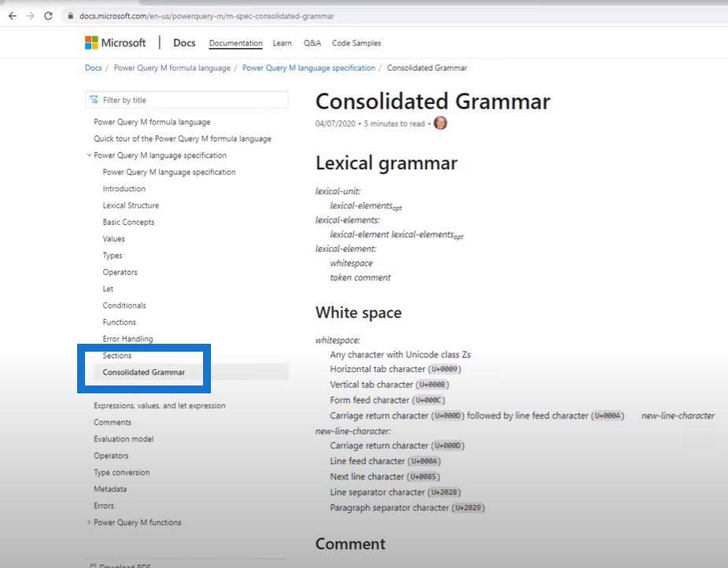Click the White space heading
The height and width of the screenshot is (568, 728).
pos(358,313)
